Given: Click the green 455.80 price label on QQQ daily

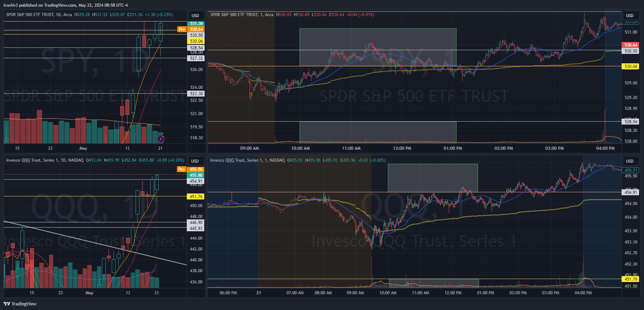Looking at the screenshot, I should click(196, 175).
